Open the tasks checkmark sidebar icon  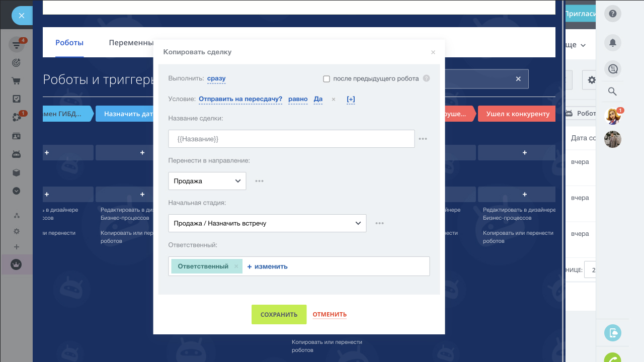pyautogui.click(x=16, y=99)
